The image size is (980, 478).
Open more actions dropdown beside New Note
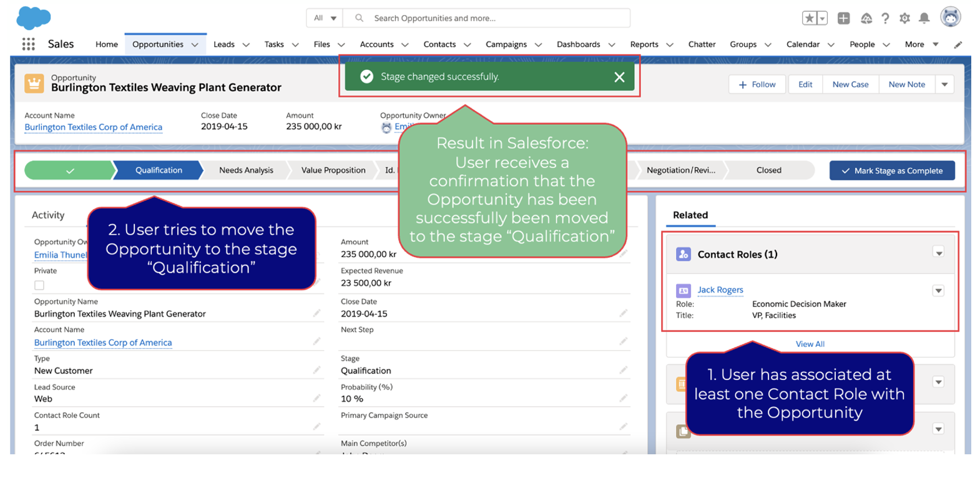click(x=944, y=84)
